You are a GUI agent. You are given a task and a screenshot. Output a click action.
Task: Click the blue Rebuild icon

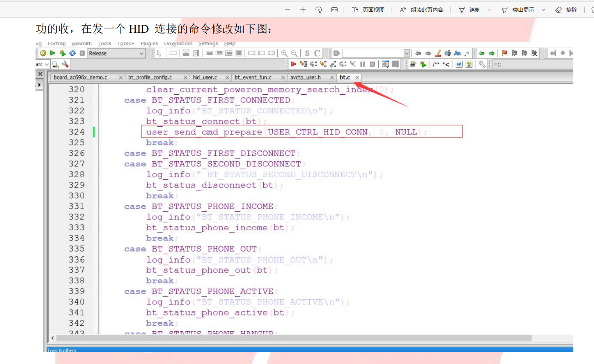73,53
